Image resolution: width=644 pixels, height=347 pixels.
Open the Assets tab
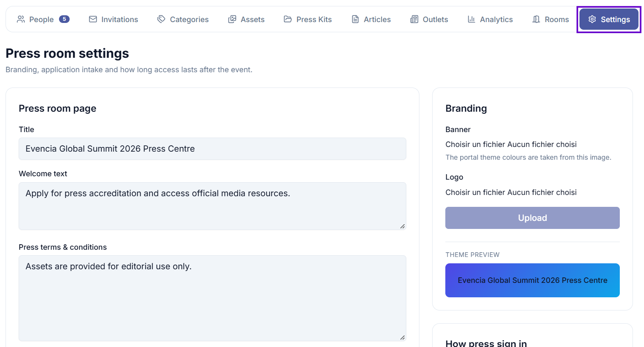(246, 19)
